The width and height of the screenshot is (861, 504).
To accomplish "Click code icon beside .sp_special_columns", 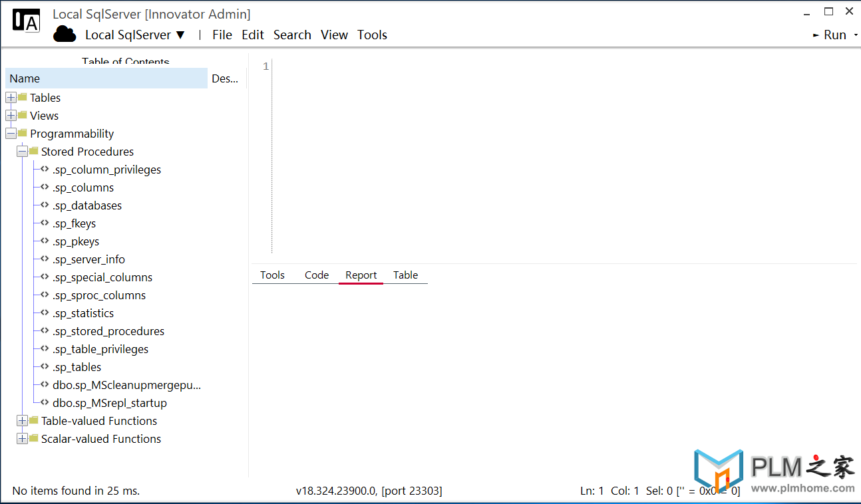I will [45, 277].
